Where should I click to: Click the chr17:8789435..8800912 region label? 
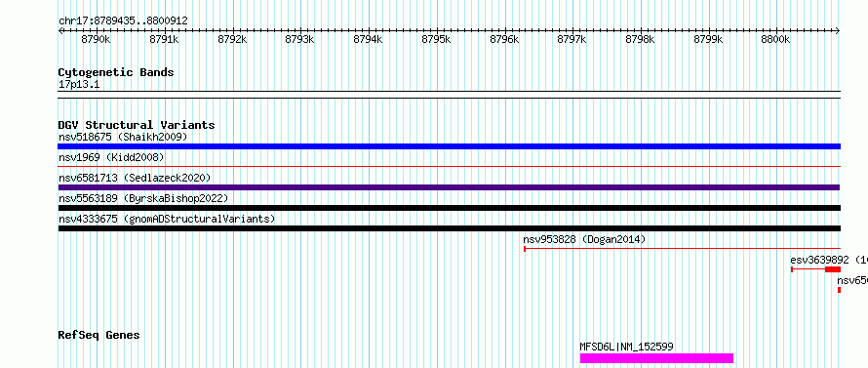[x=123, y=21]
